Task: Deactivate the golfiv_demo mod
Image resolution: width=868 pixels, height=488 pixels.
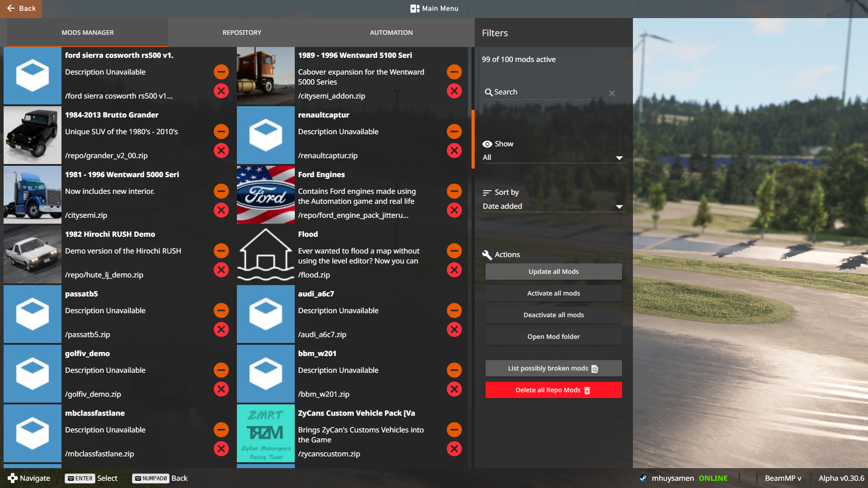Action: [x=221, y=370]
